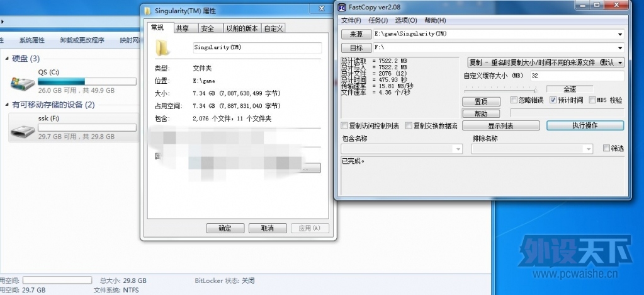Click the speed slider above 全速 label
The height and width of the screenshot is (295, 644).
pos(500,90)
